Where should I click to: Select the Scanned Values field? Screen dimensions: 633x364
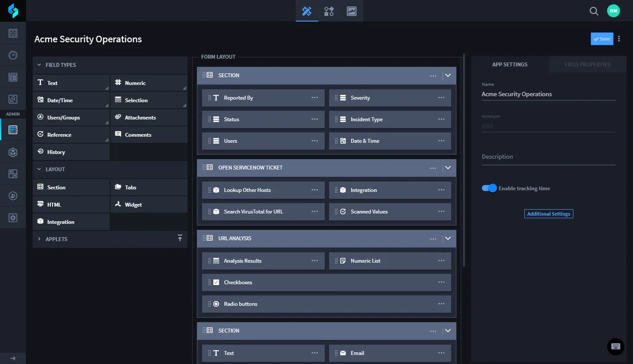390,212
